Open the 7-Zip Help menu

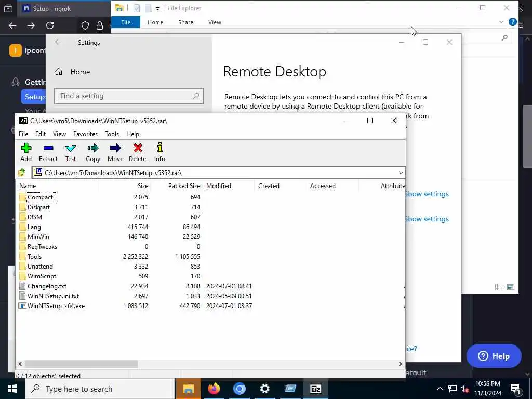pyautogui.click(x=132, y=134)
